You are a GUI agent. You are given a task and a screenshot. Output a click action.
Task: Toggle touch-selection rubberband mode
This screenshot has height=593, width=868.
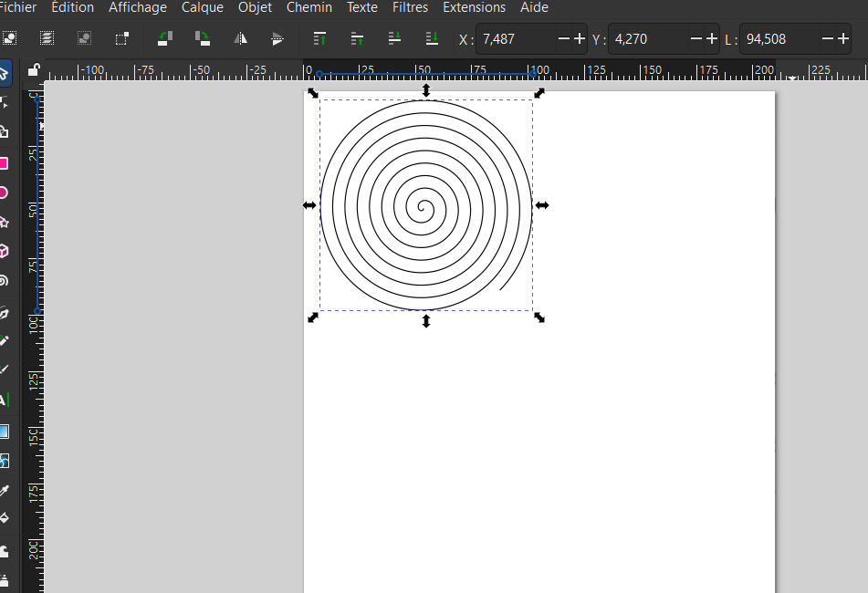click(121, 39)
